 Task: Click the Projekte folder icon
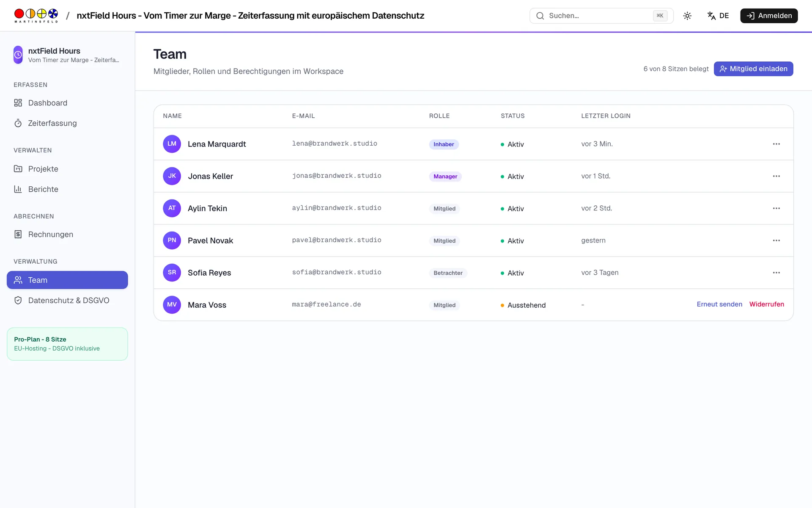(18, 169)
